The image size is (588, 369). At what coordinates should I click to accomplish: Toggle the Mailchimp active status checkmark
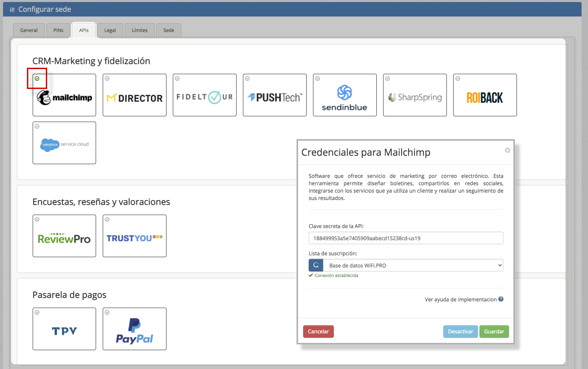(x=37, y=79)
